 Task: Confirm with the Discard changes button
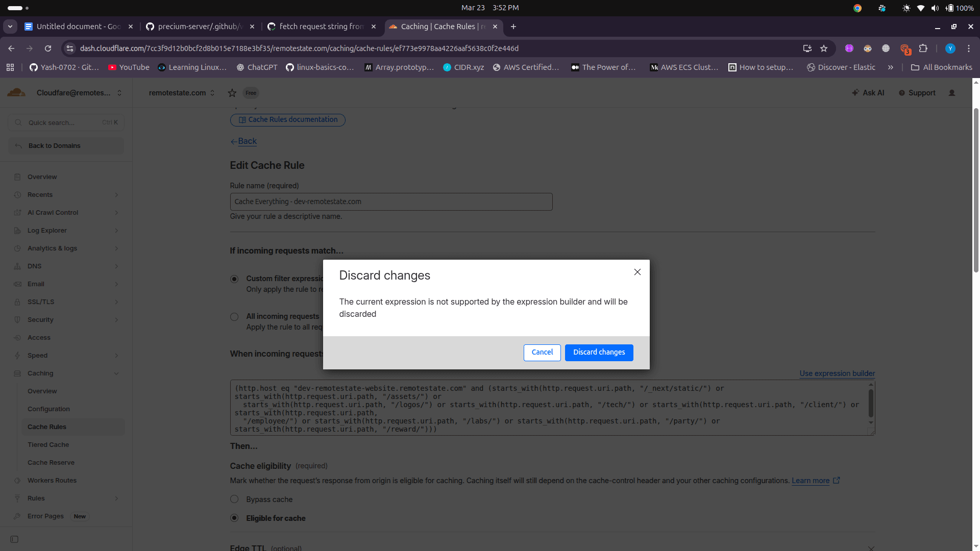point(599,353)
